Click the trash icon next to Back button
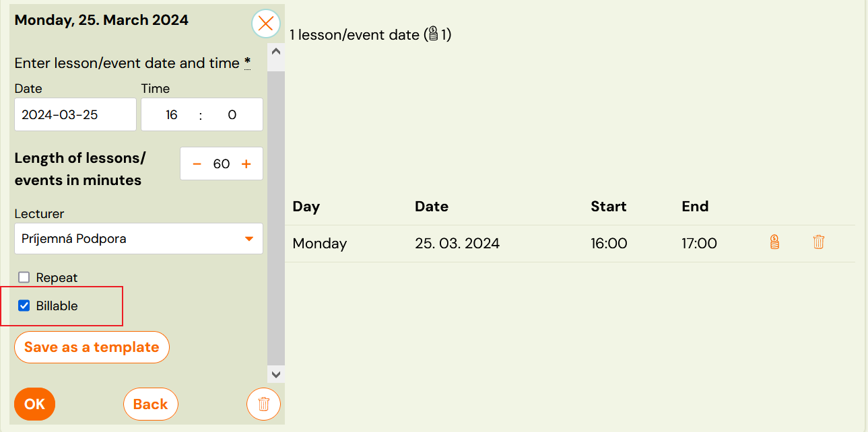 [x=263, y=404]
